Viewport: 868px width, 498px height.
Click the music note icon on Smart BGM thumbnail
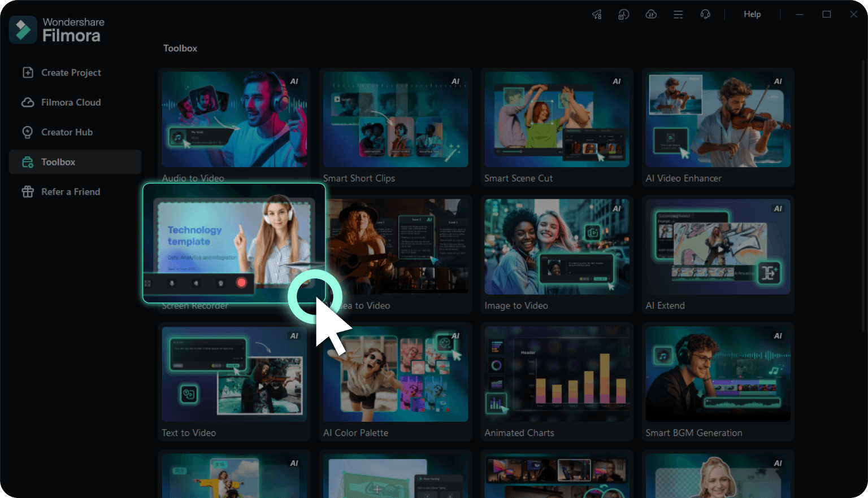[663, 355]
